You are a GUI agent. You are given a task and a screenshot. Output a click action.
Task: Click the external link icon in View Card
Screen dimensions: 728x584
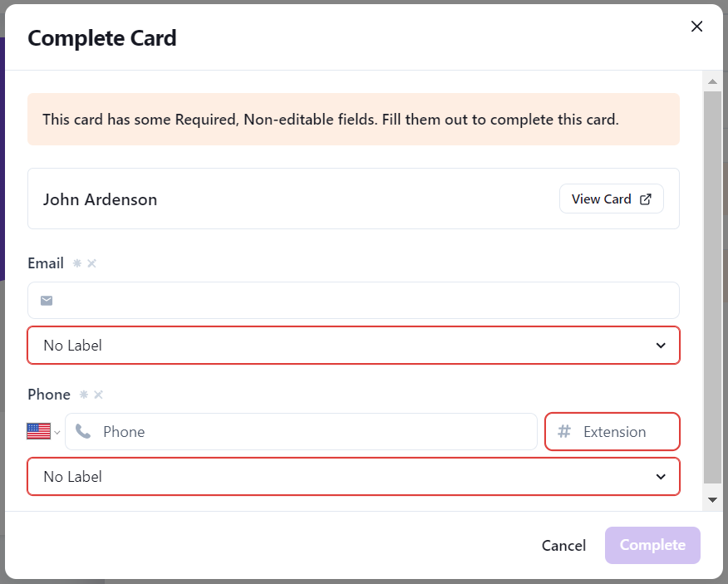[646, 199]
